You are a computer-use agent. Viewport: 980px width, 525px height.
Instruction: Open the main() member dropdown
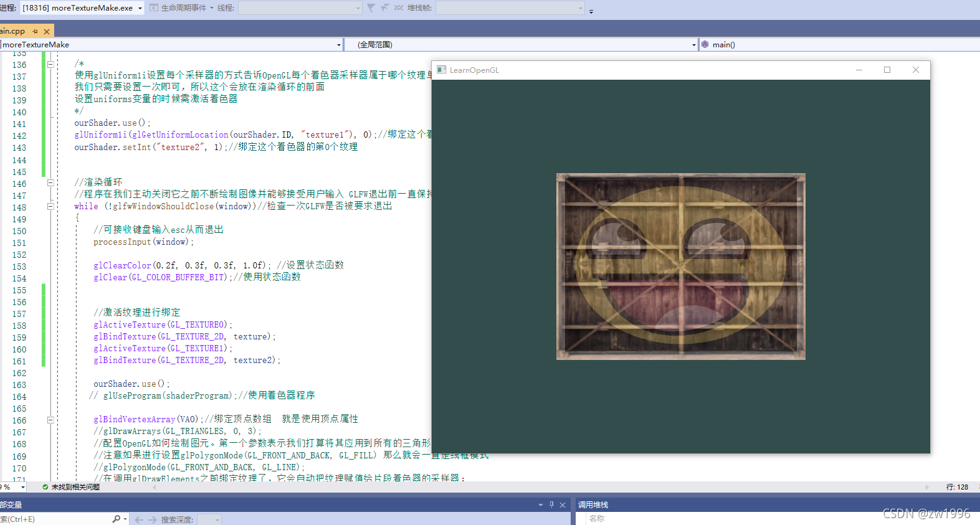point(839,45)
